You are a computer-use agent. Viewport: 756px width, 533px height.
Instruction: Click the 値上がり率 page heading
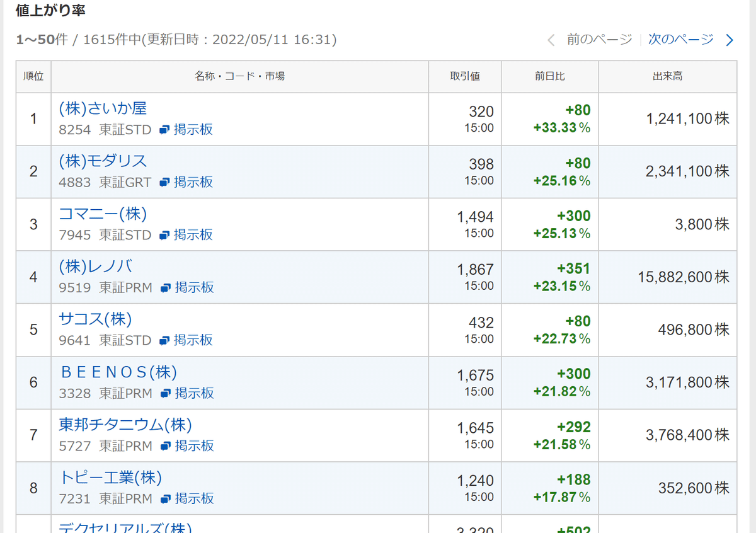click(50, 11)
